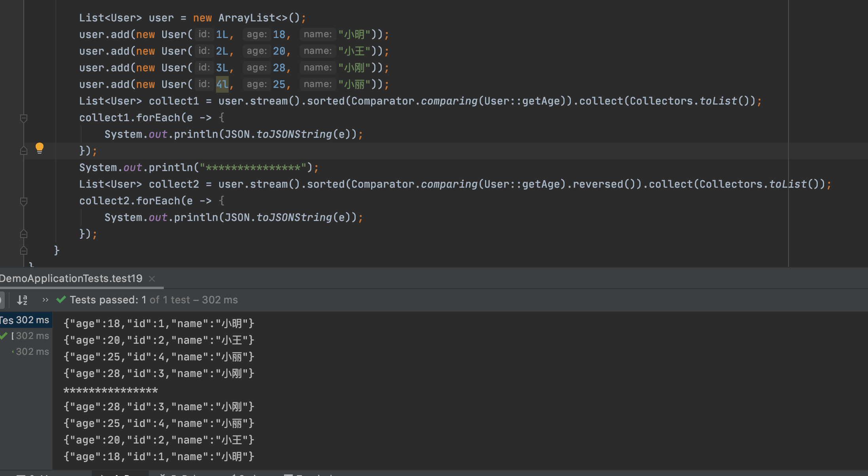Select the DemoApplicationTests.test19 tab
This screenshot has height=476, width=868.
(x=71, y=278)
